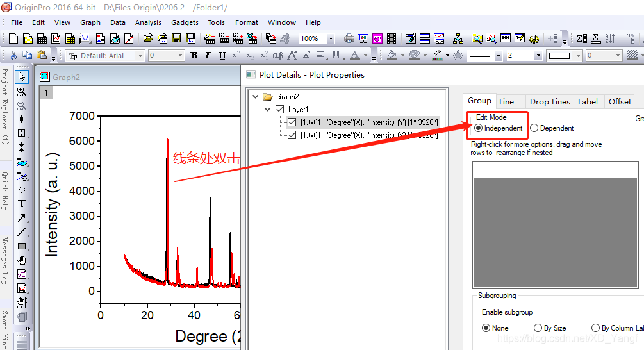644x350 pixels.
Task: Toggle Italic text formatting
Action: (208, 55)
